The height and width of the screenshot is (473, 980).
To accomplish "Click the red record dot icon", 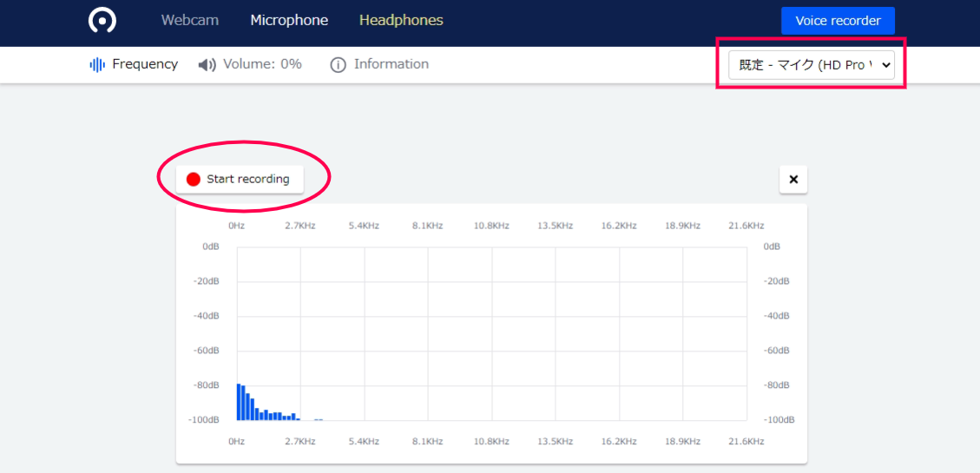I will [x=193, y=180].
